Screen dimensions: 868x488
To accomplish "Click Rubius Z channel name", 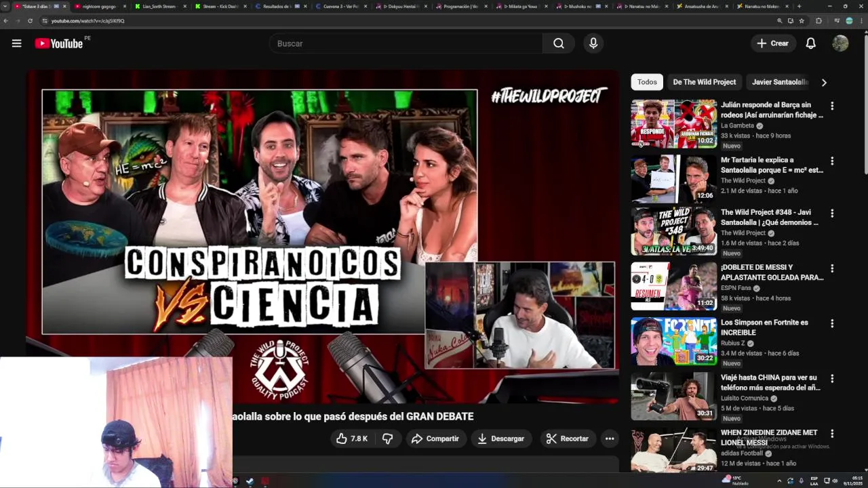I will coord(733,343).
